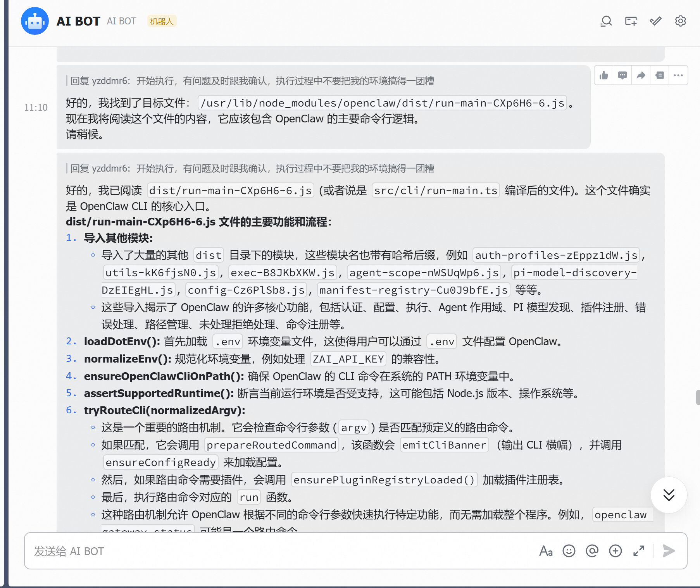Viewport: 700px width, 588px height.
Task: Give a thumbs-up reaction to the message
Action: pos(604,75)
